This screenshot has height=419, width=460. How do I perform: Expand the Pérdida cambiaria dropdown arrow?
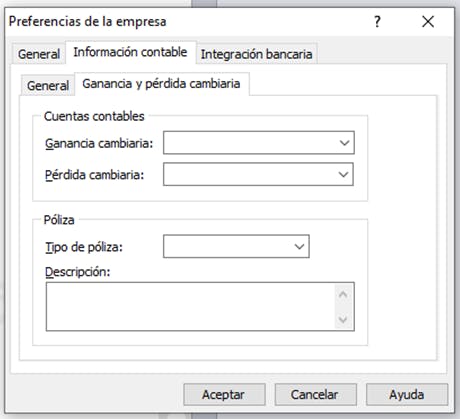(343, 174)
